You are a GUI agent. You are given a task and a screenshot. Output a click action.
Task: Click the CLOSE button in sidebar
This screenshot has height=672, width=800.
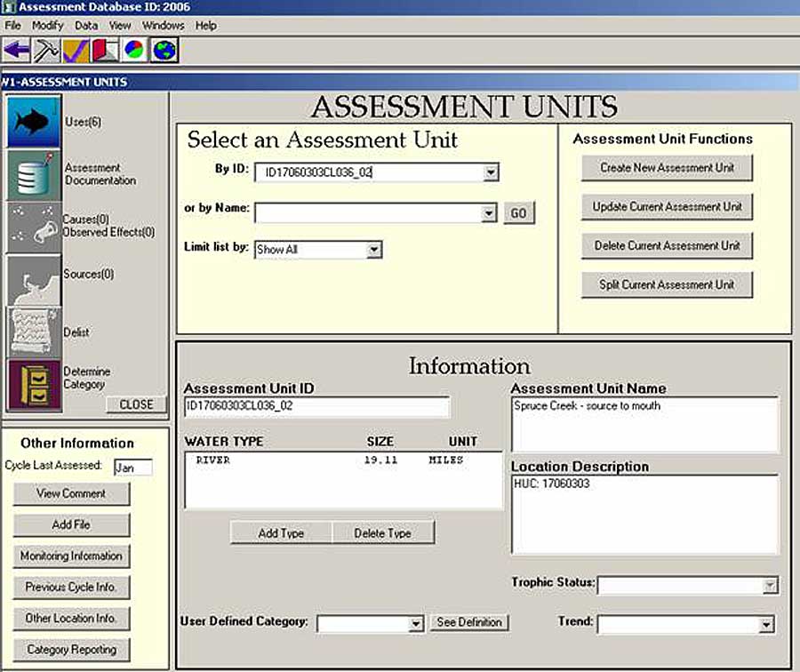coord(136,404)
